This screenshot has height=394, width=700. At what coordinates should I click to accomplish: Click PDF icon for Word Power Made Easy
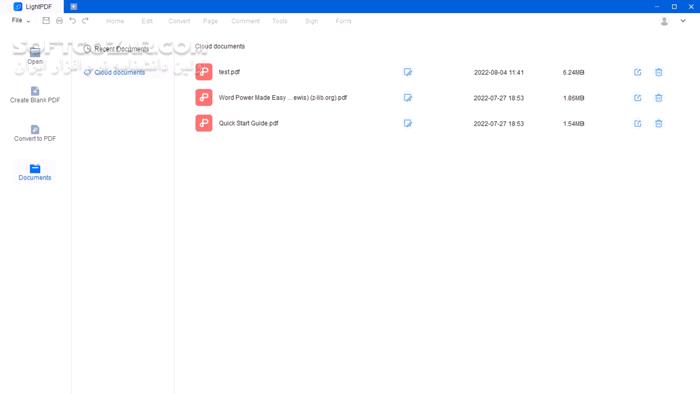(204, 98)
